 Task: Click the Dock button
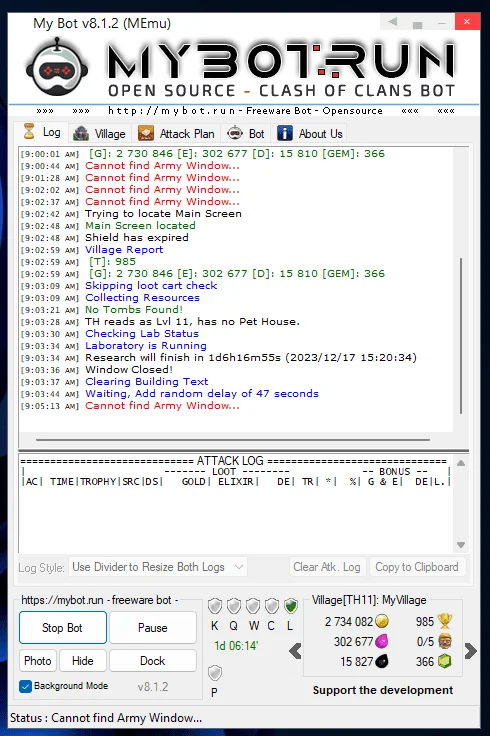[x=153, y=661]
